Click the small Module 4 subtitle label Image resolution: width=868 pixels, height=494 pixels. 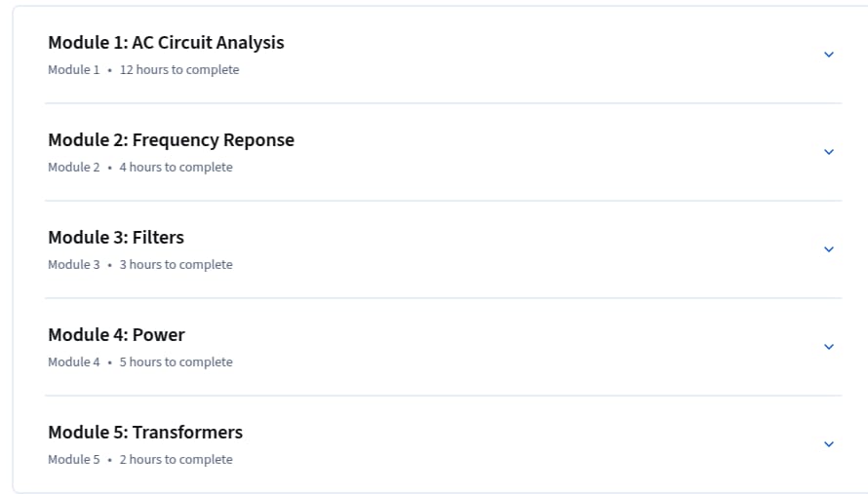73,361
